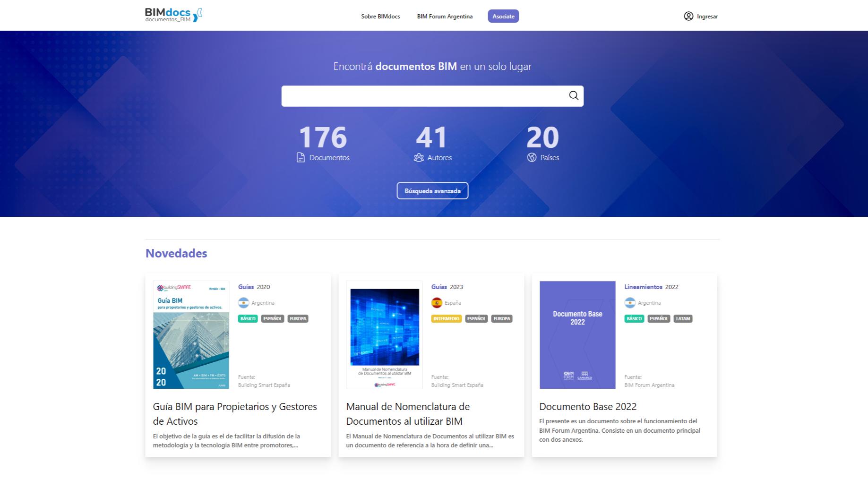Image resolution: width=868 pixels, height=488 pixels.
Task: Focus the document search field
Action: (423, 96)
